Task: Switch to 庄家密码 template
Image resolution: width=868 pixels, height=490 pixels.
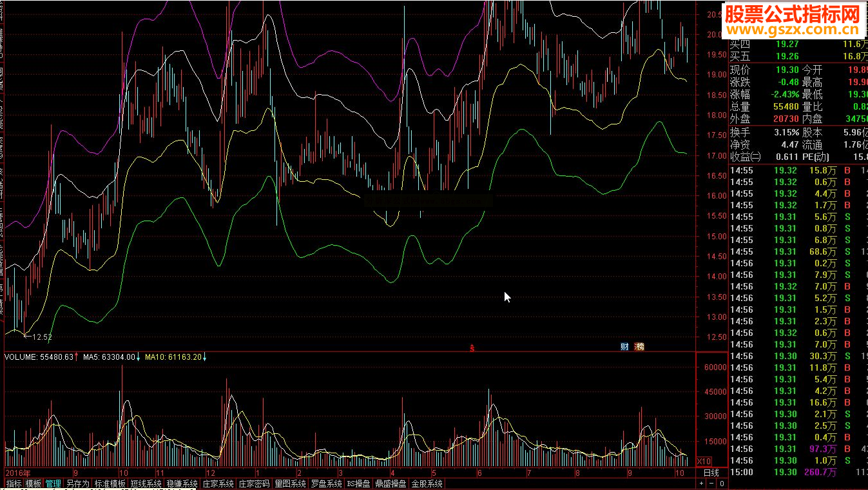Action: point(254,483)
